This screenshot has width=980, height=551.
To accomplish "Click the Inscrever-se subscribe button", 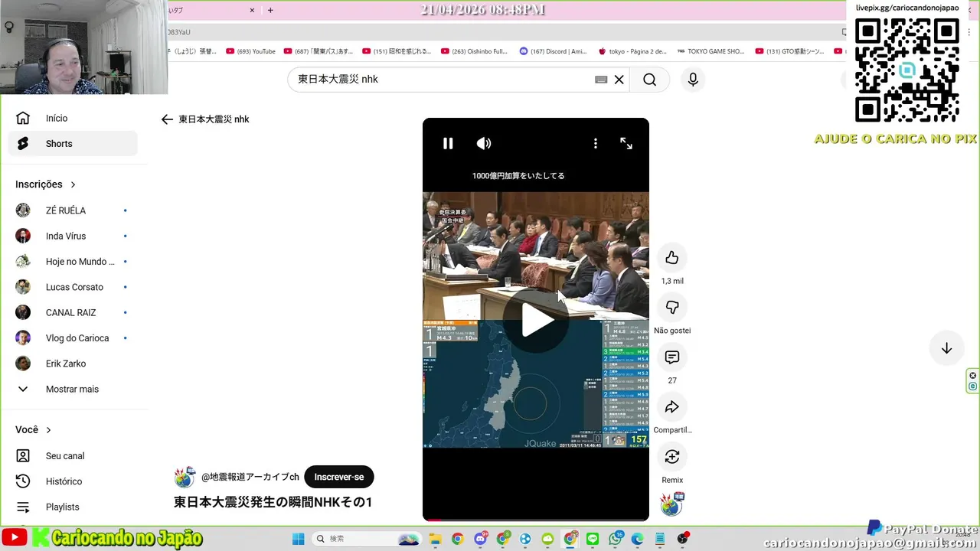I will coord(338,477).
